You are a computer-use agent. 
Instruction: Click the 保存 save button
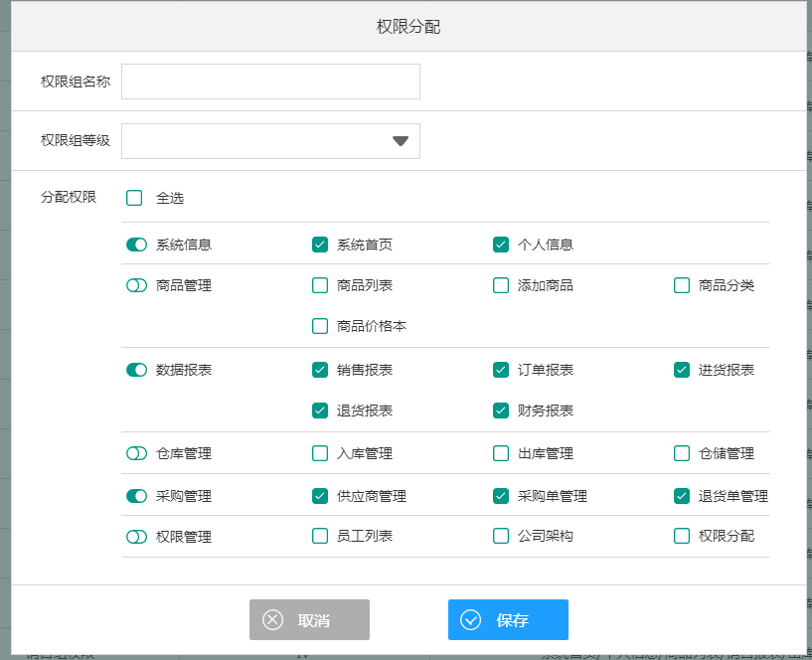point(508,620)
